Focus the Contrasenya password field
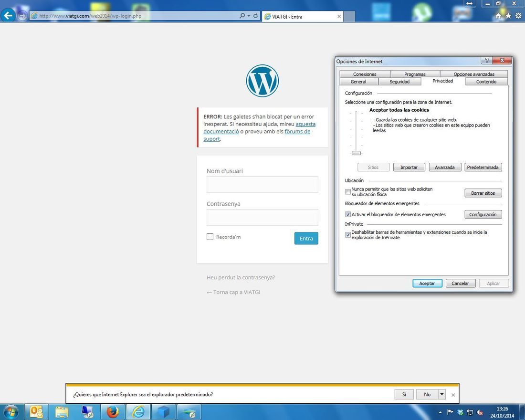This screenshot has height=420, width=525. pyautogui.click(x=262, y=217)
